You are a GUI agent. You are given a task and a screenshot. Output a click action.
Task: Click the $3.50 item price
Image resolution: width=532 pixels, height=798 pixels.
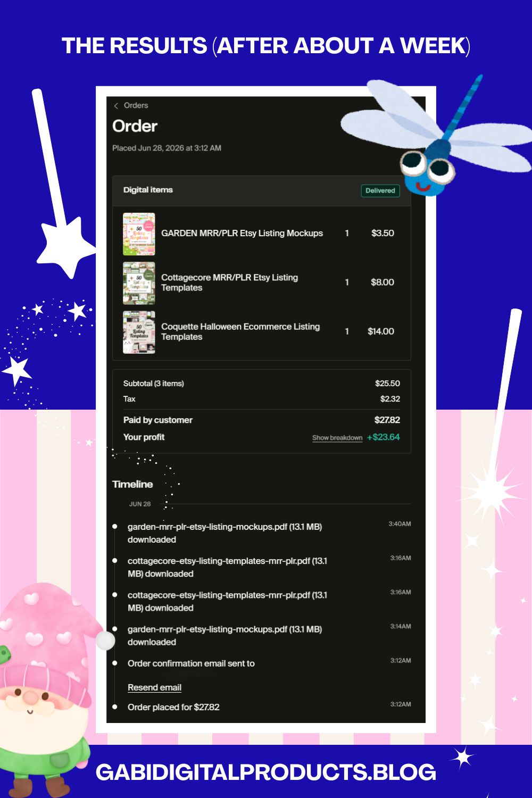pyautogui.click(x=383, y=233)
